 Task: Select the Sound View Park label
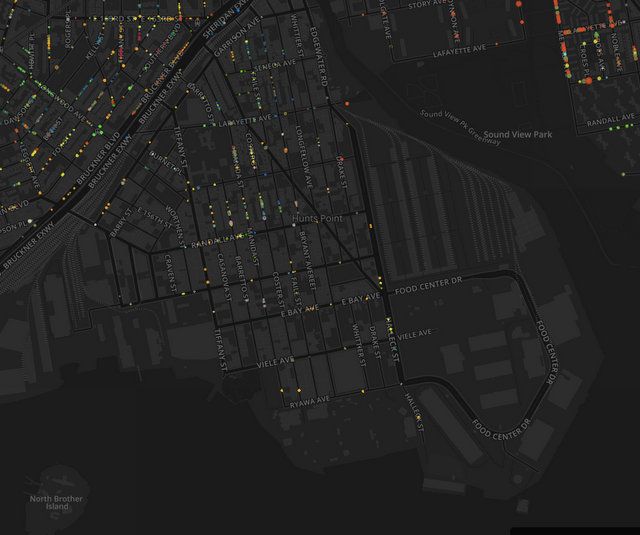tap(517, 134)
